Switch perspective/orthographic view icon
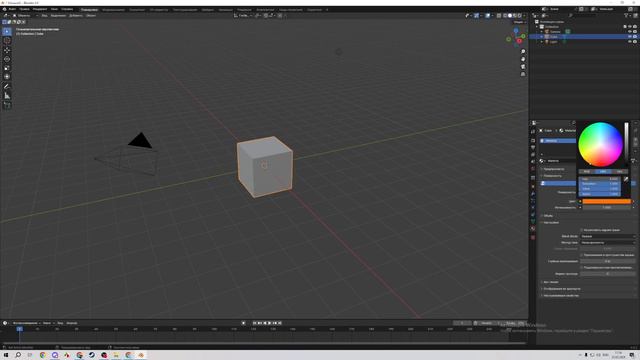Image resolution: width=640 pixels, height=360 pixels. pos(523,74)
